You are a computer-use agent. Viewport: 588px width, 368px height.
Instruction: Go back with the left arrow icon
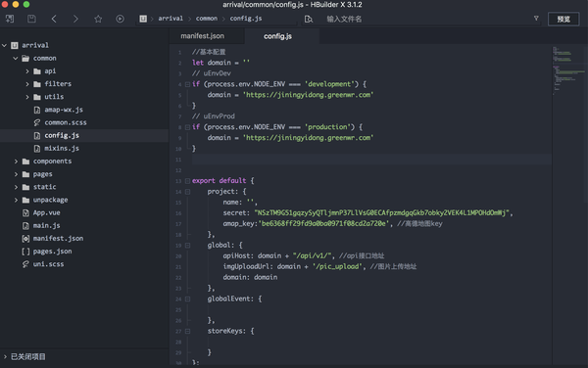point(54,19)
